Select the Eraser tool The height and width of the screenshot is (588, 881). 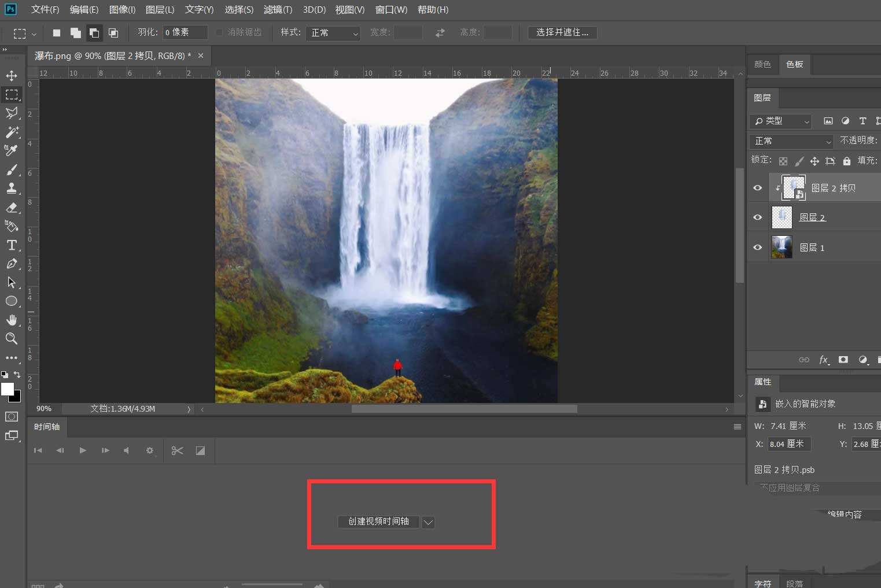coord(12,208)
